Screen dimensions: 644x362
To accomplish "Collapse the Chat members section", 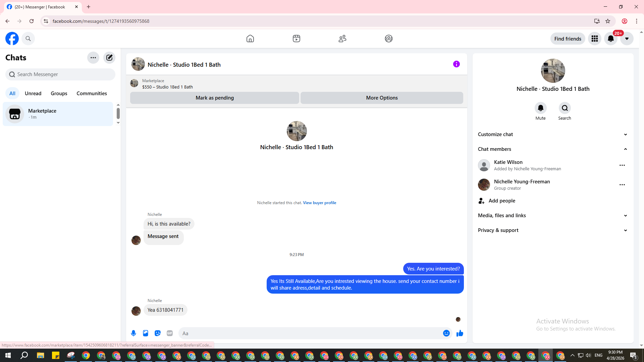I will click(625, 149).
